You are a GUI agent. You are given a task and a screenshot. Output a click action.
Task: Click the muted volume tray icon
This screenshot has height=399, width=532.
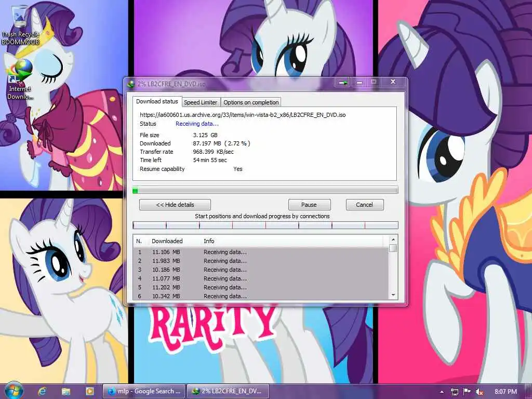[x=479, y=392]
